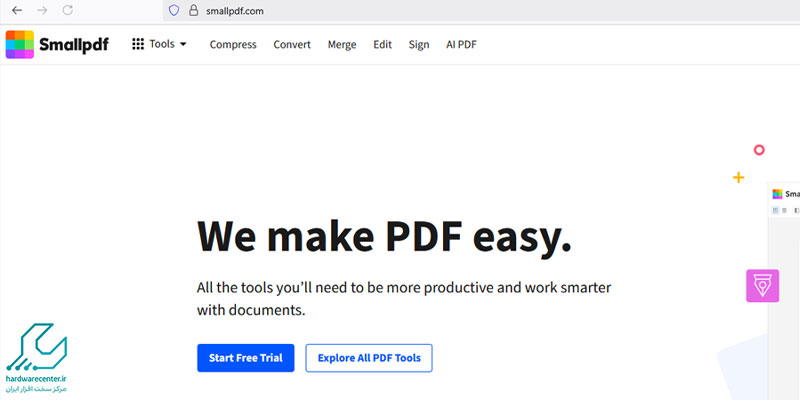Open the AI PDF navigation link
800x400 pixels.
[x=461, y=45]
